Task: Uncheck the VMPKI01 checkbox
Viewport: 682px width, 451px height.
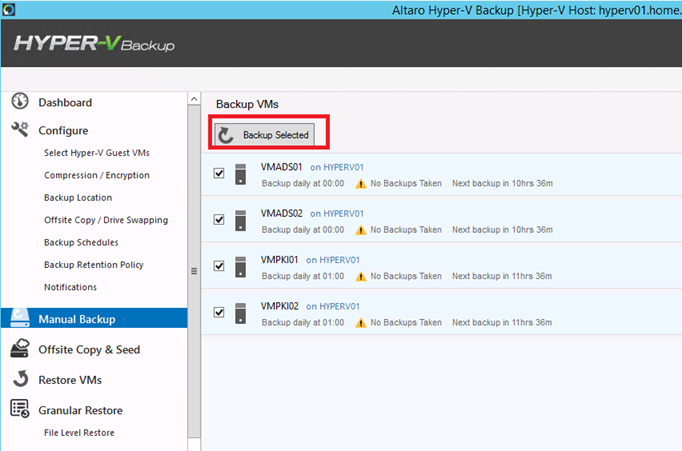Action: tap(219, 266)
